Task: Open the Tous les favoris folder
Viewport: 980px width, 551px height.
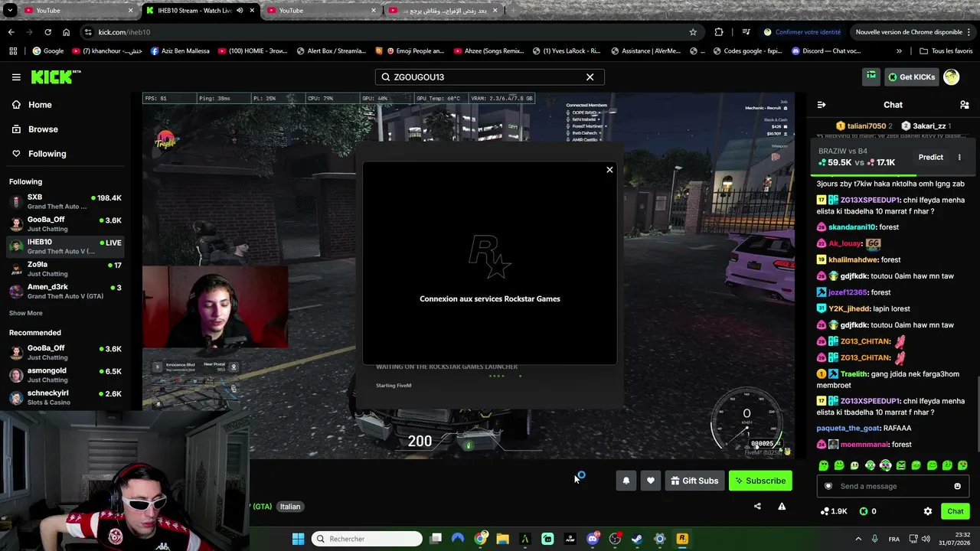Action: coord(946,51)
